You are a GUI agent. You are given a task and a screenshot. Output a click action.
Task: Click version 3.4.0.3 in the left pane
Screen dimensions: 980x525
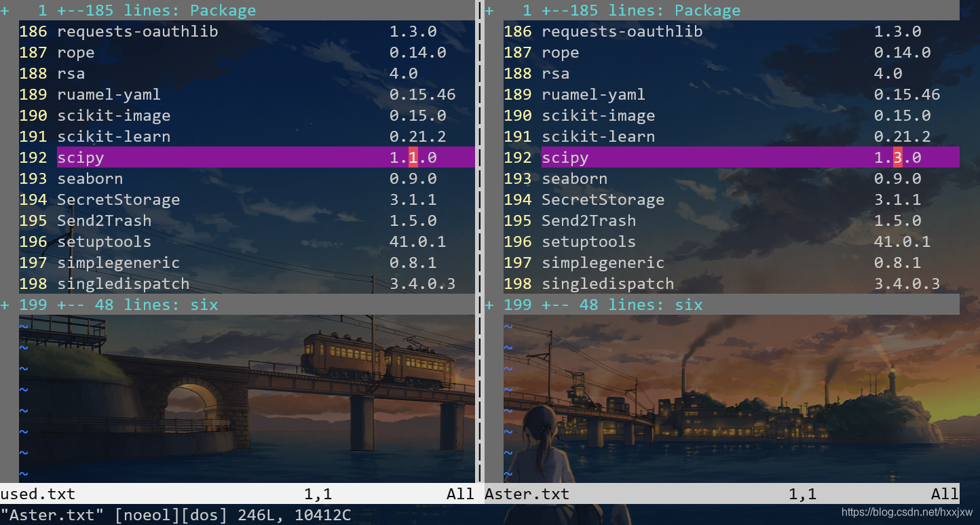(x=423, y=284)
